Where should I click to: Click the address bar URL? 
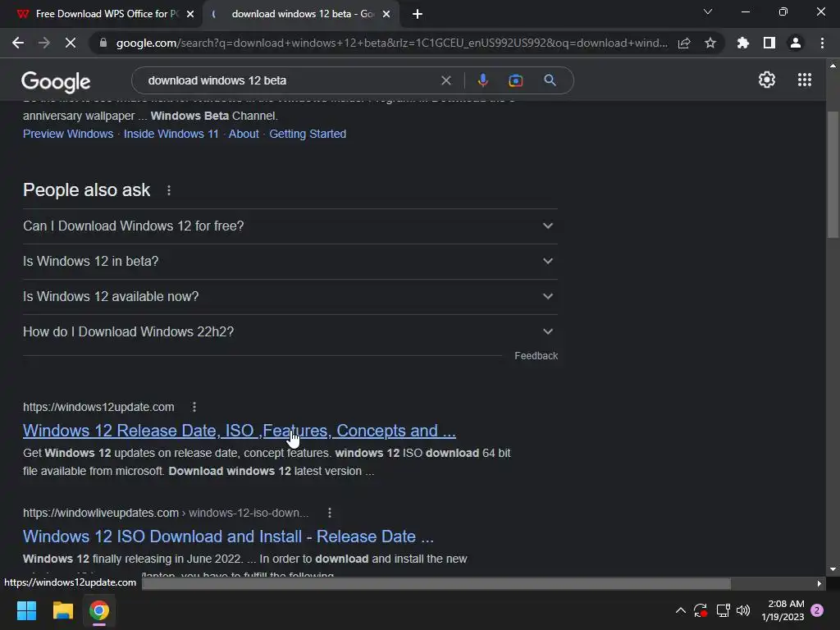(391, 43)
